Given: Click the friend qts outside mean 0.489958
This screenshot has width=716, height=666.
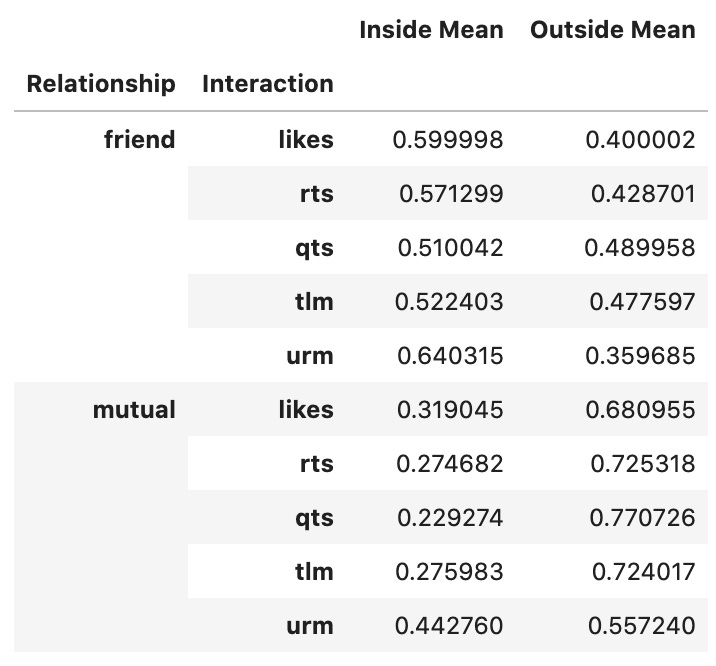Looking at the screenshot, I should 640,248.
